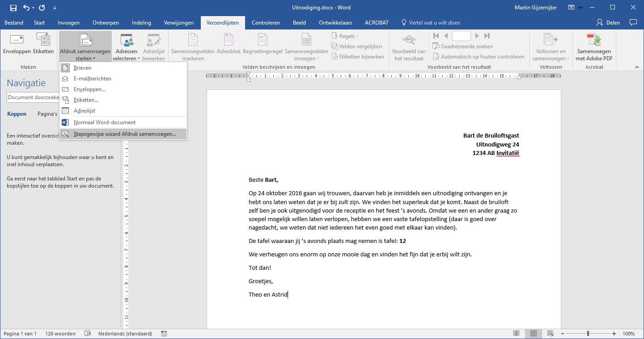Choose Enveloppen... from the menu
This screenshot has width=644, height=339.
123,89
